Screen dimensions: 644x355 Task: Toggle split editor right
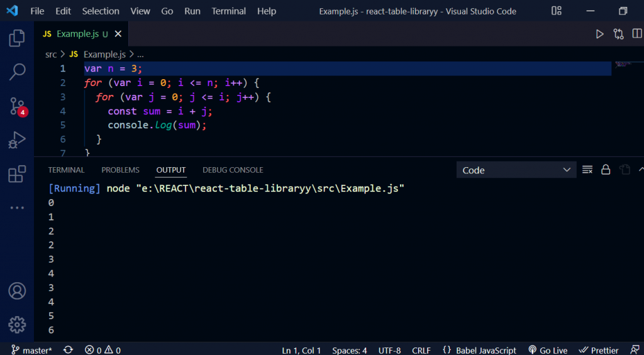637,34
